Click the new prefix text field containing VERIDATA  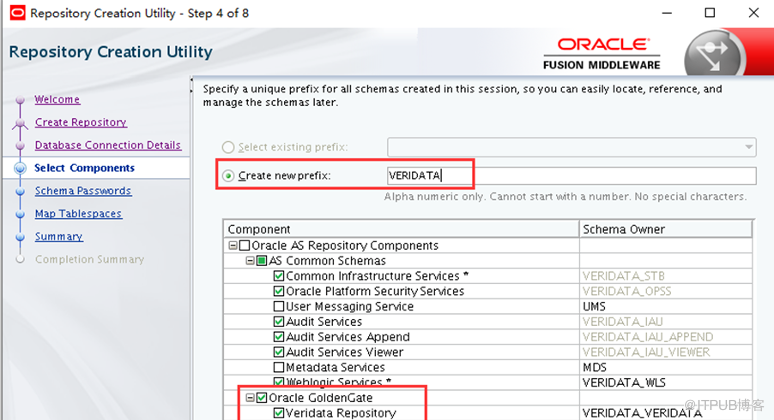[571, 176]
